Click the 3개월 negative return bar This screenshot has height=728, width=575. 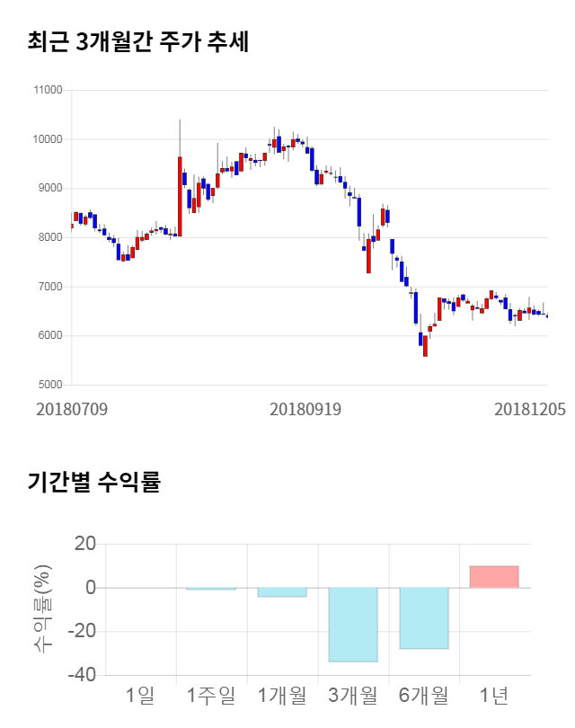point(352,625)
